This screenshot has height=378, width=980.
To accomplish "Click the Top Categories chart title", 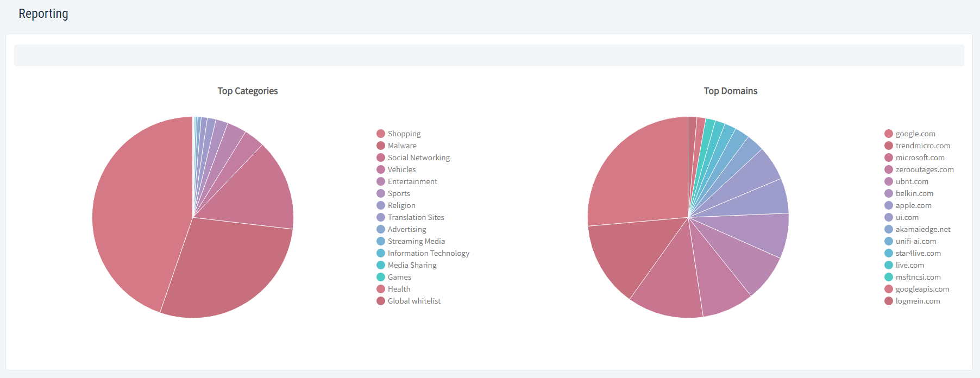I will point(248,91).
